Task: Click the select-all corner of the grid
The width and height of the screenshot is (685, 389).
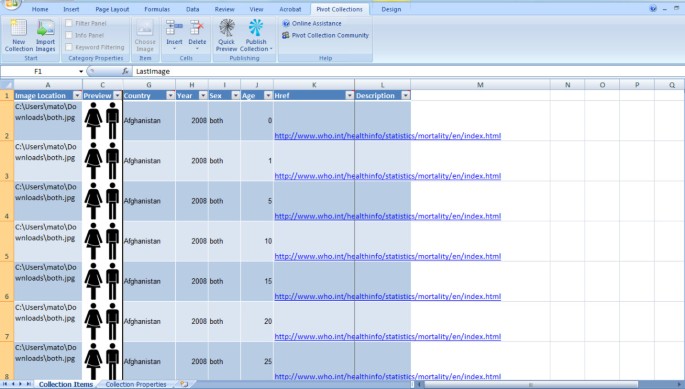Action: click(7, 85)
